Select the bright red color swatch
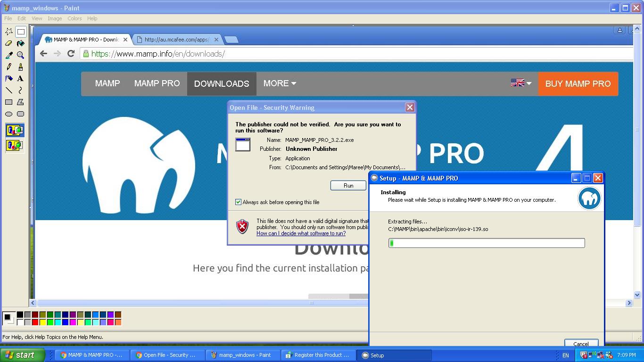644x362 pixels. [35, 322]
